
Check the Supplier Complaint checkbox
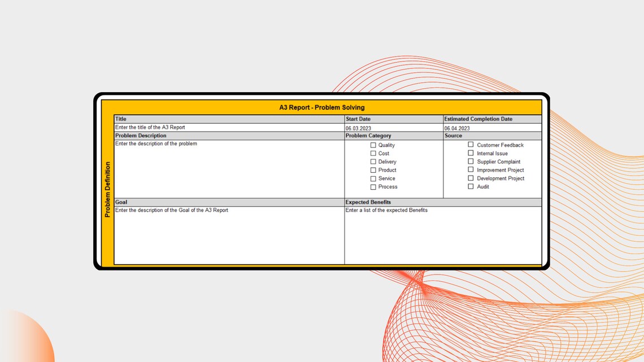click(x=471, y=161)
